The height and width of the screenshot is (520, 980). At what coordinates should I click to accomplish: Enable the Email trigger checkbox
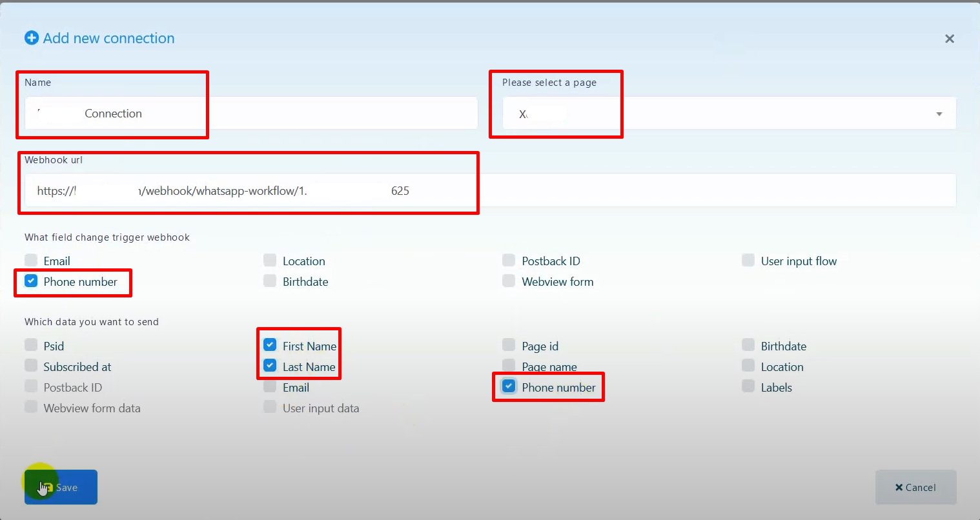pyautogui.click(x=31, y=261)
